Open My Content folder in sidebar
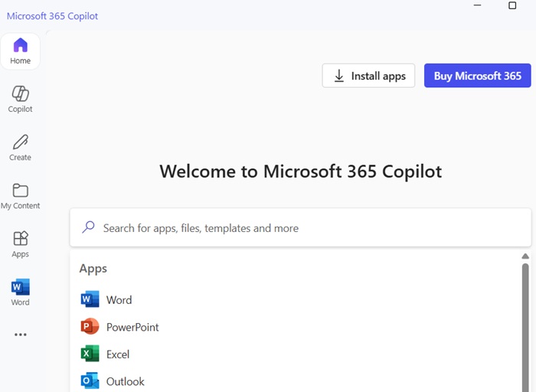This screenshot has height=392, width=536. tap(20, 196)
